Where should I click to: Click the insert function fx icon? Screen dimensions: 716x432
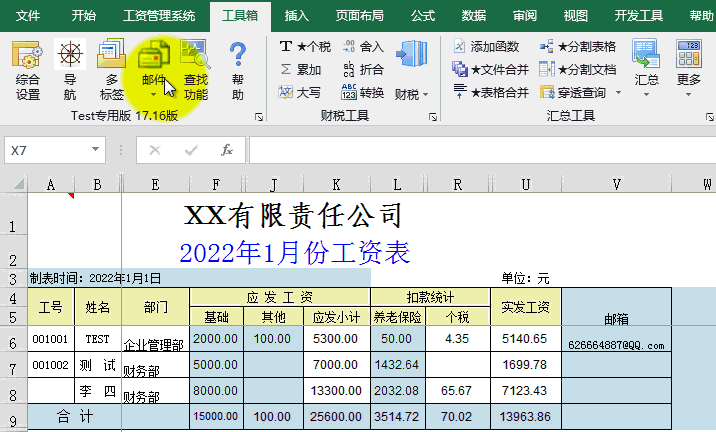pos(227,150)
